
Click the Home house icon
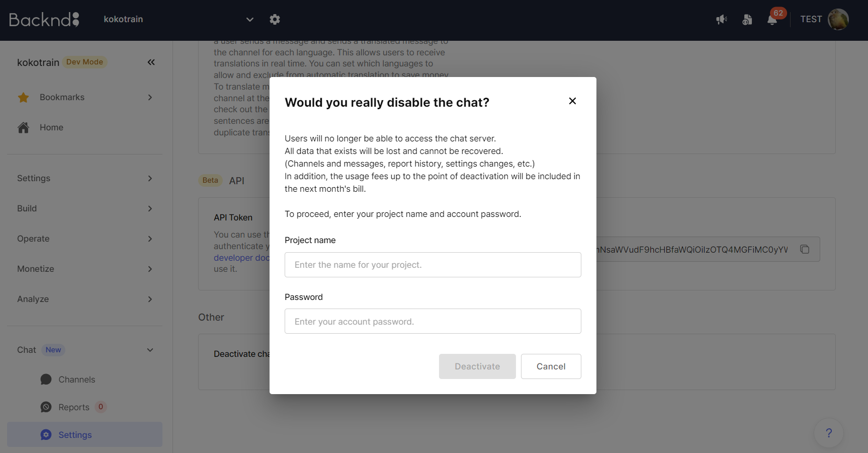[24, 127]
